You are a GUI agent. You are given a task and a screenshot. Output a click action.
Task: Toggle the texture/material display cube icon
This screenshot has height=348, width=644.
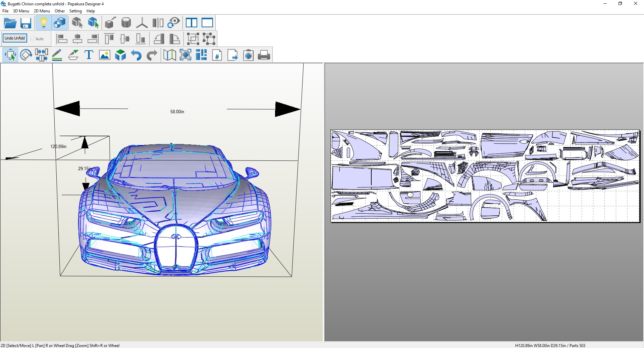(60, 23)
